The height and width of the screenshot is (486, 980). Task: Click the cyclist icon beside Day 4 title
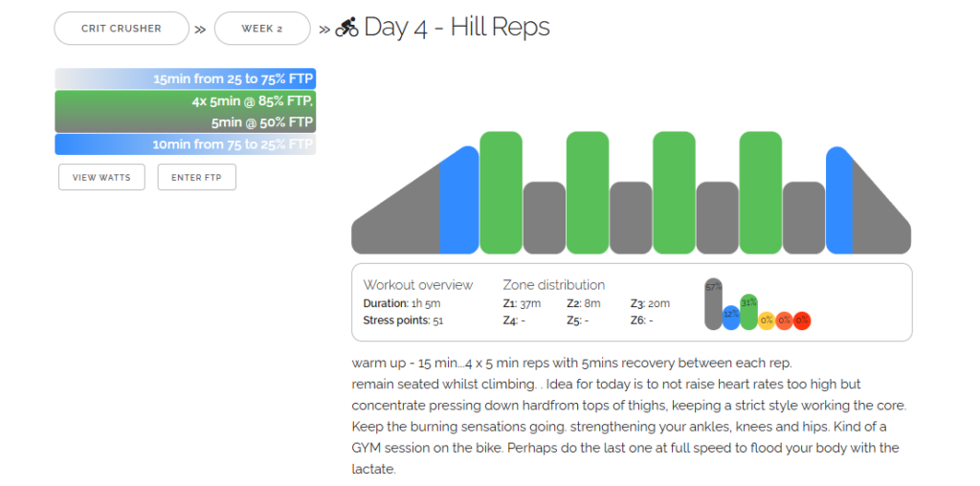point(346,28)
